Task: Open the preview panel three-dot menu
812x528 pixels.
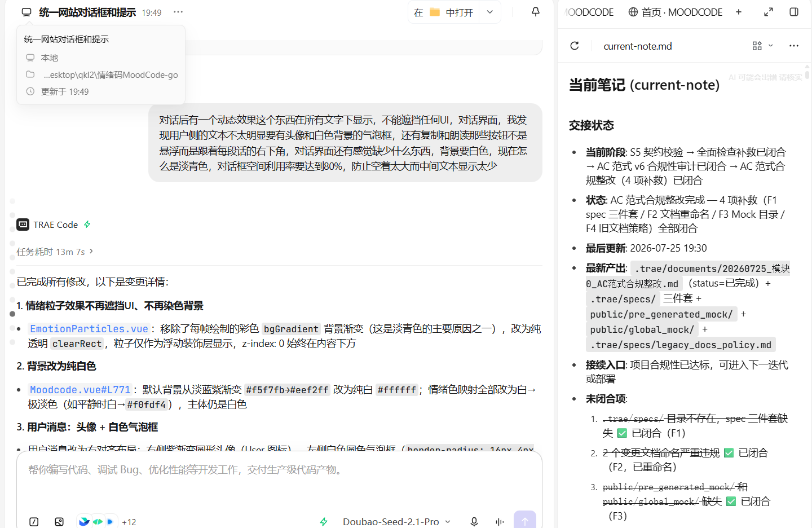Action: click(x=794, y=46)
